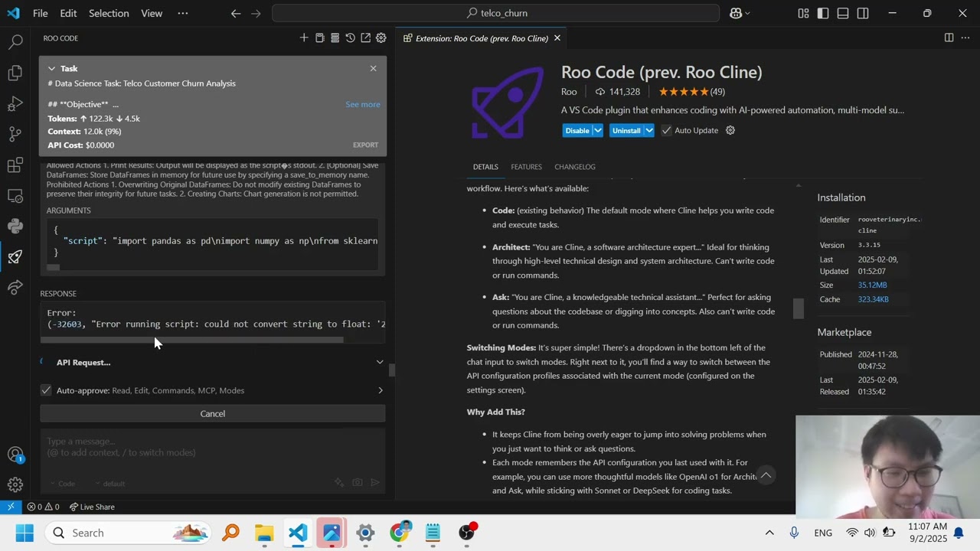Open Live Share activity bar icon

point(15,288)
